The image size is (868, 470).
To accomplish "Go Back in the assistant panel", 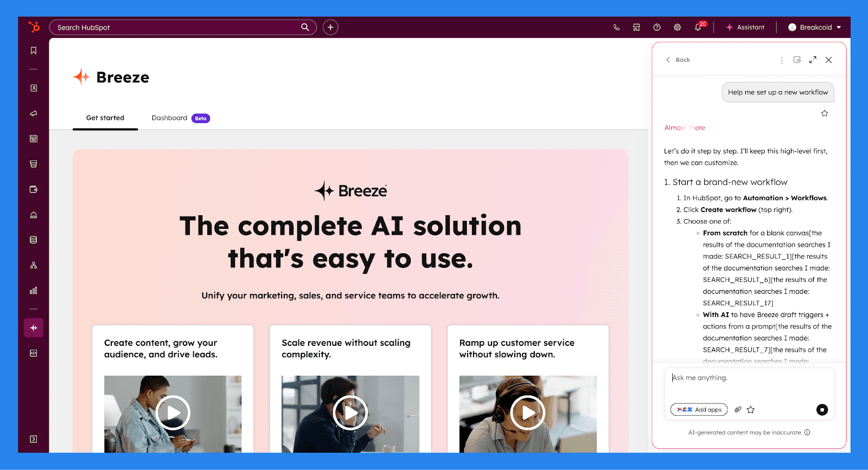I will (678, 60).
